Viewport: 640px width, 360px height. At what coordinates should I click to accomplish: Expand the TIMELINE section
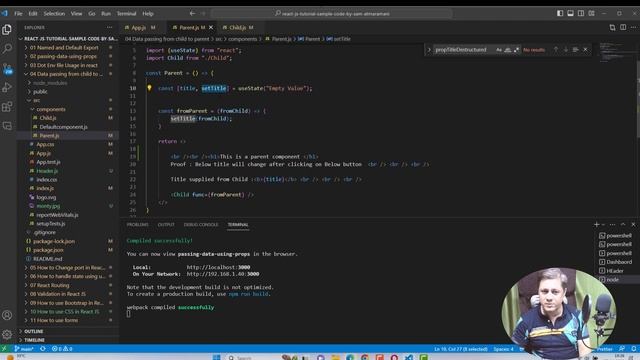tap(34, 340)
